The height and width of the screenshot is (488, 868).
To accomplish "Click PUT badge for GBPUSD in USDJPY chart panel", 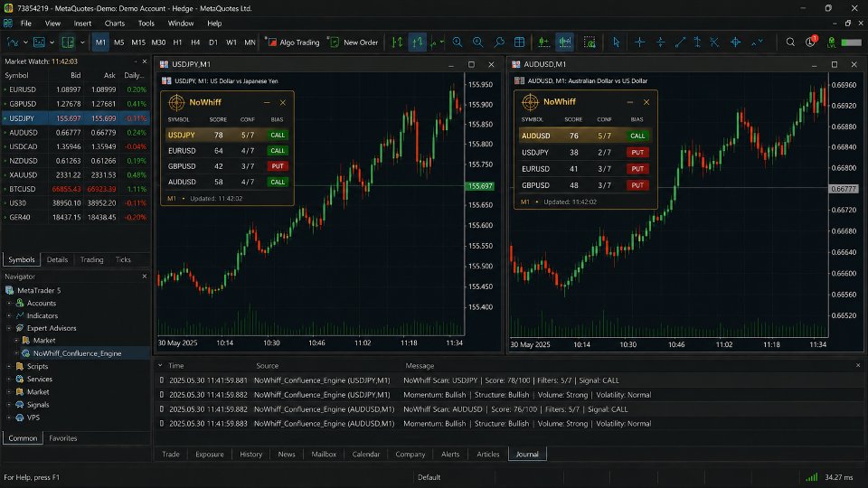I will [278, 166].
